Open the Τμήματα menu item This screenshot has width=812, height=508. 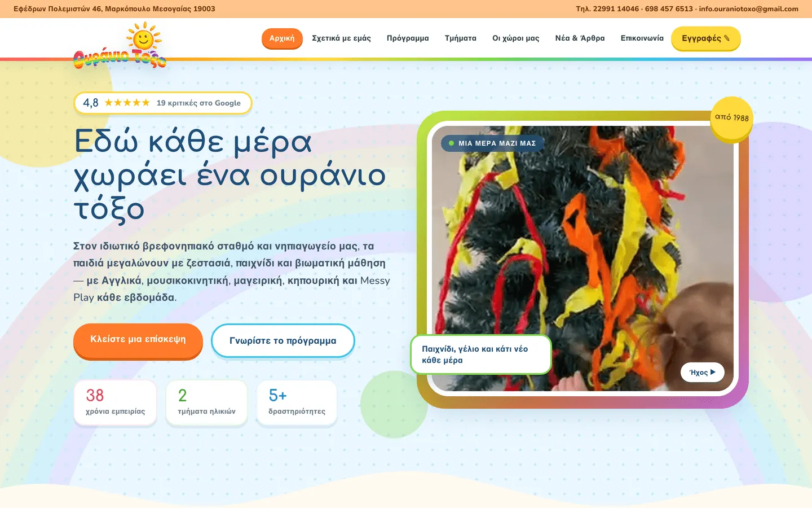[x=461, y=38]
